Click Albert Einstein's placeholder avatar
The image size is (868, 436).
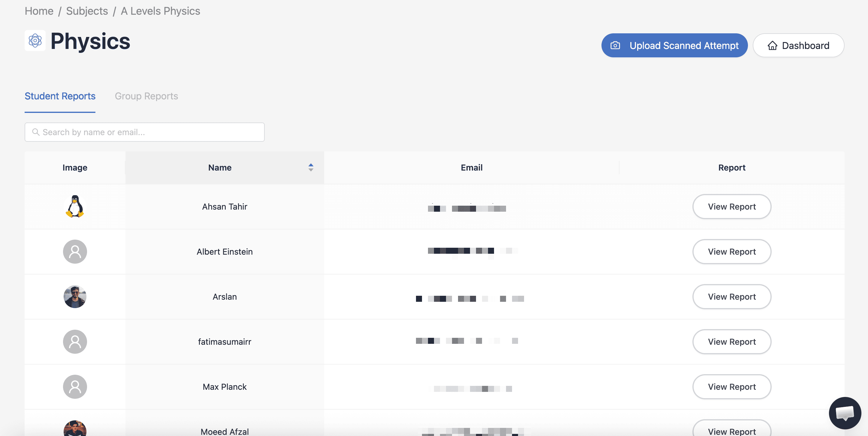point(75,252)
